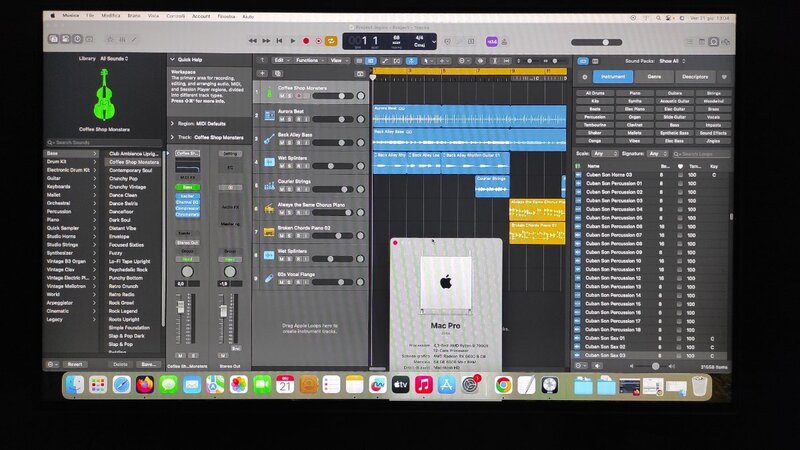Click the Revert button in Library
Screen dimensions: 800x450
pyautogui.click(x=74, y=365)
